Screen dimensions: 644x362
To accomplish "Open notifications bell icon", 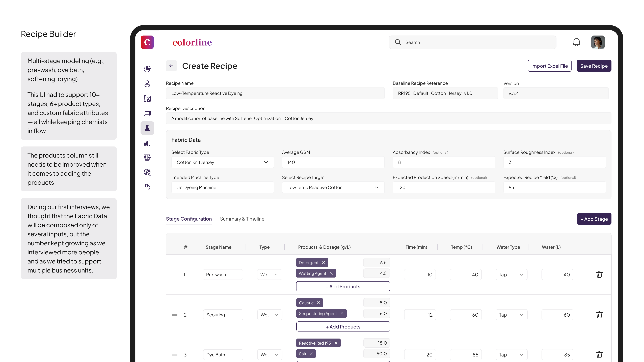I will [576, 42].
